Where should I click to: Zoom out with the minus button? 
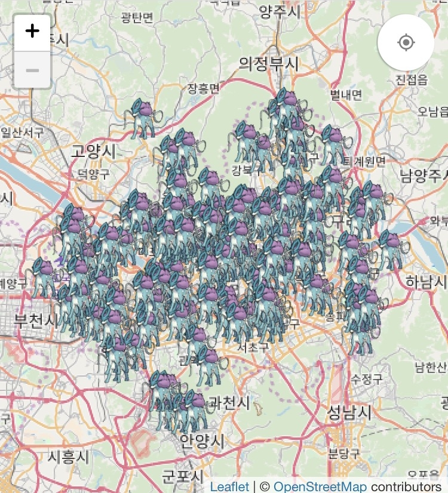tap(32, 70)
